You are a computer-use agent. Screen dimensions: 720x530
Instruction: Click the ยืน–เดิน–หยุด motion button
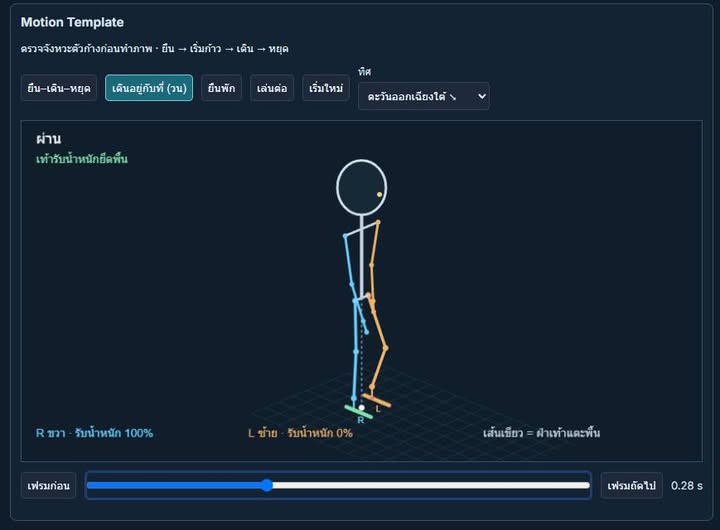pos(59,88)
